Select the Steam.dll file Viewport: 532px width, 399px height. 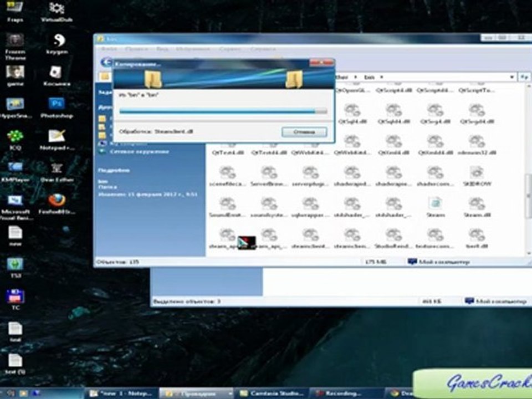point(477,204)
